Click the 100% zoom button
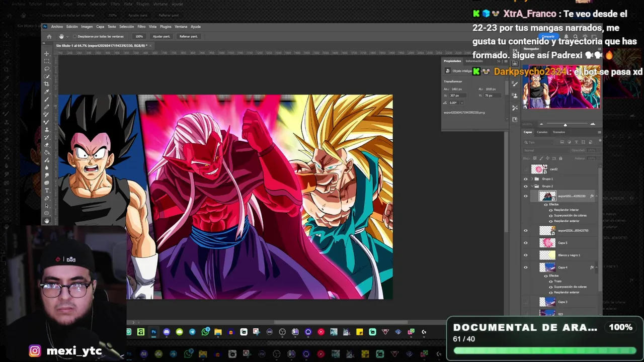This screenshot has width=644, height=362. pos(139,36)
